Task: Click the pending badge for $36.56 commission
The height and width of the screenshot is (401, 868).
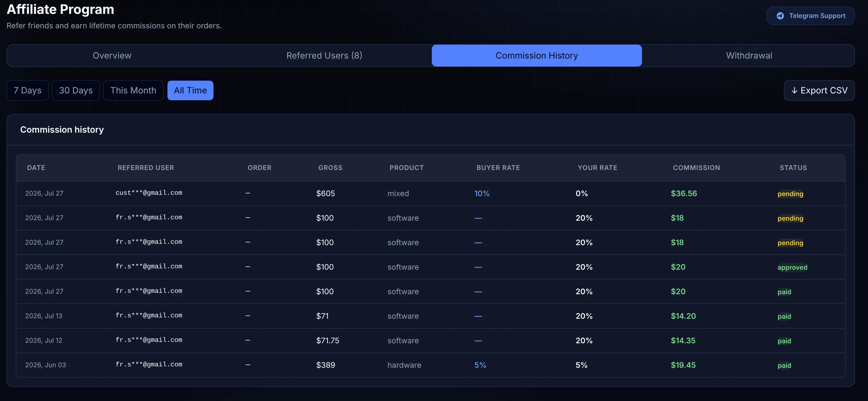Action: click(790, 194)
